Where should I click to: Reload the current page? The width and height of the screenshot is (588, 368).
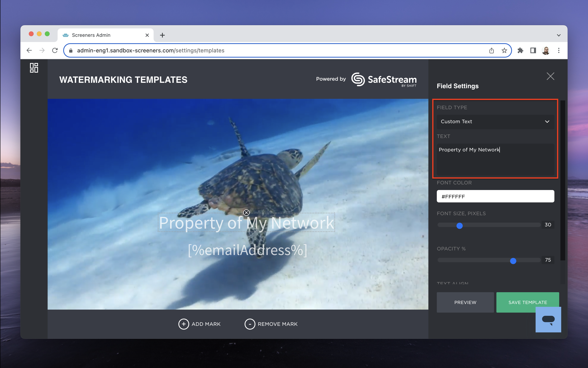(55, 50)
